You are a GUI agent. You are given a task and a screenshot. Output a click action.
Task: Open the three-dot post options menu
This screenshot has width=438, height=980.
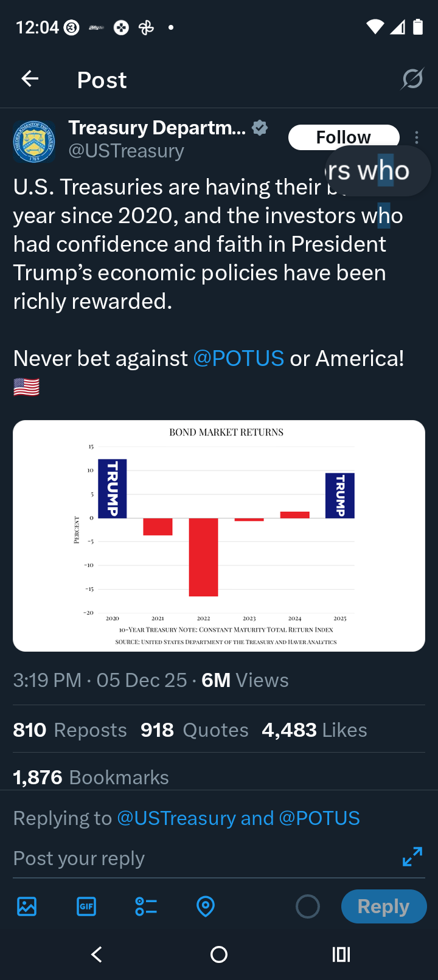(x=417, y=137)
